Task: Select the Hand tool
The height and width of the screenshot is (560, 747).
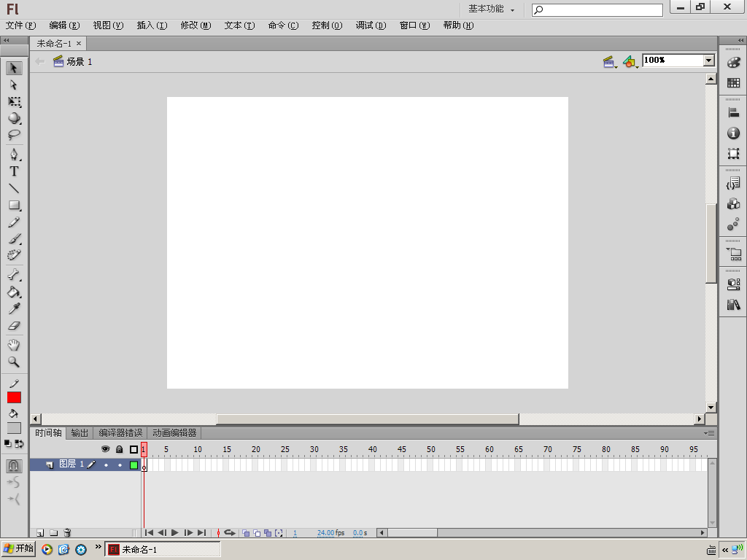Action: 14,345
